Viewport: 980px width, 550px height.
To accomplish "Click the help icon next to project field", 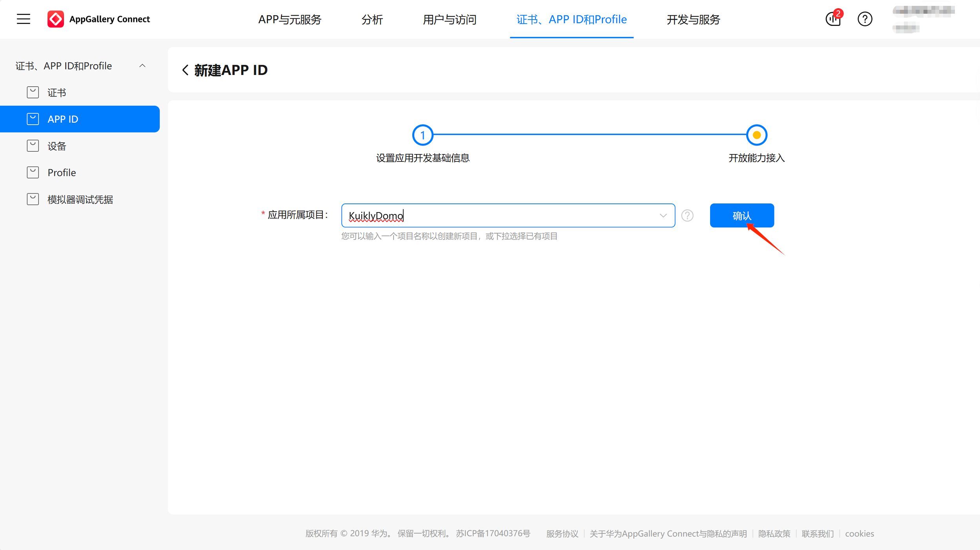I will [687, 216].
